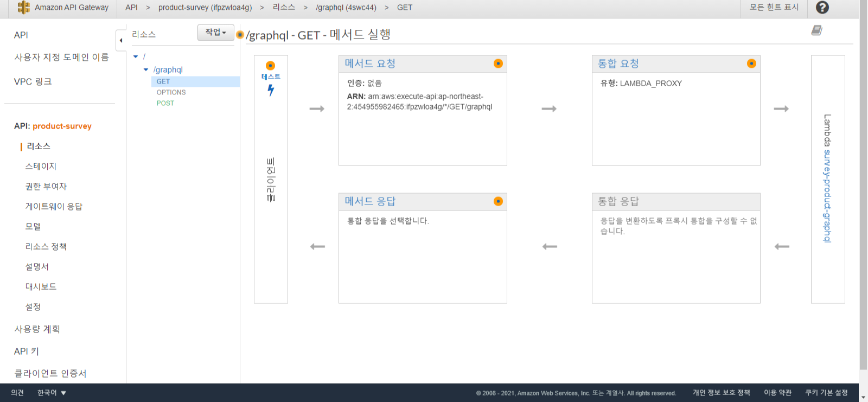
Task: Open the 통합 요청 settings link
Action: [618, 63]
